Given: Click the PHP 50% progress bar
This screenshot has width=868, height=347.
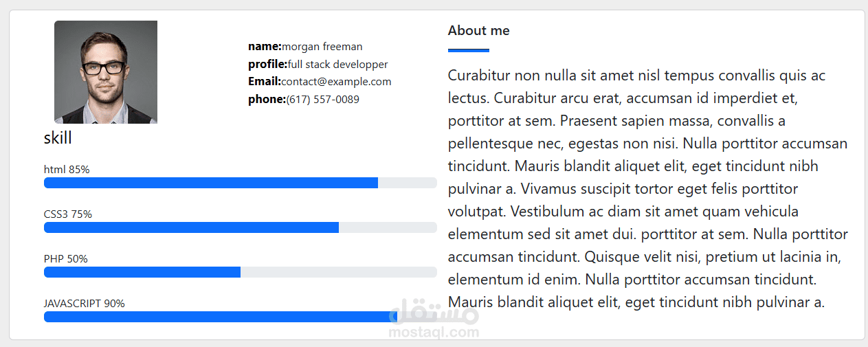Looking at the screenshot, I should [240, 272].
